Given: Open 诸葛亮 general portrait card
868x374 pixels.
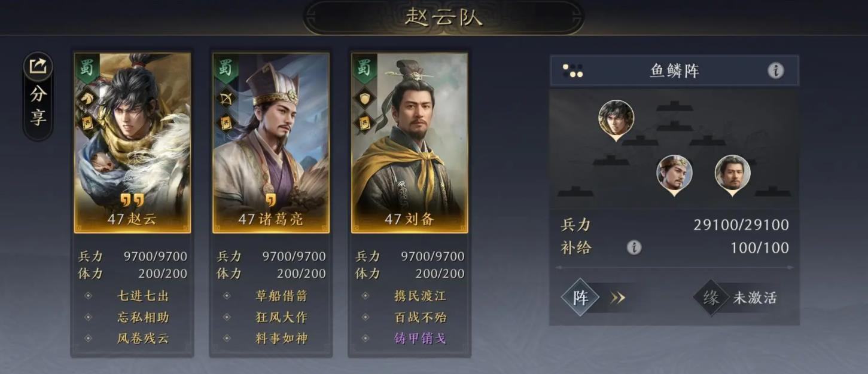Looking at the screenshot, I should [271, 143].
